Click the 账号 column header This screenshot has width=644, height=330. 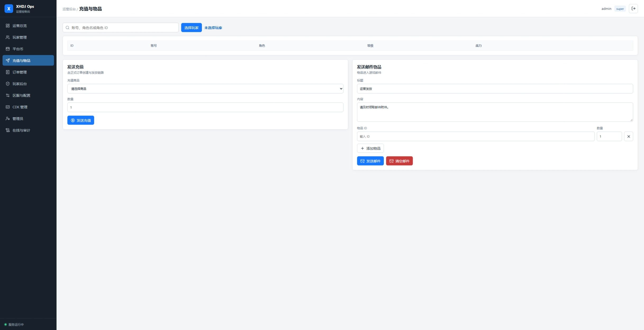click(154, 46)
